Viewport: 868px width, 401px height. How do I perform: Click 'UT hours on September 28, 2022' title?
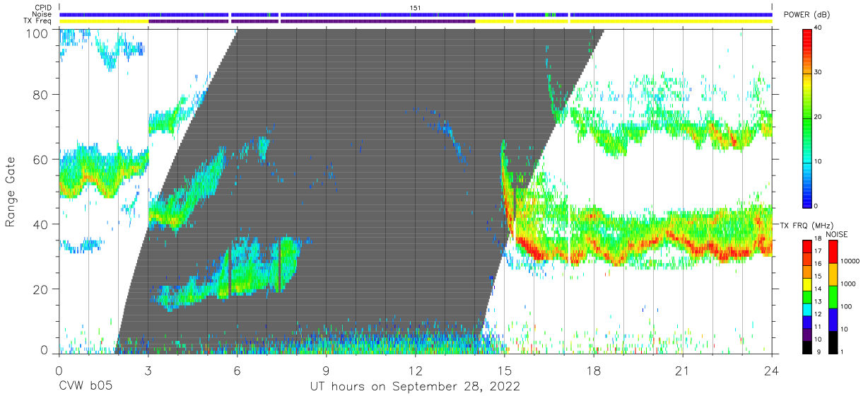pos(415,387)
